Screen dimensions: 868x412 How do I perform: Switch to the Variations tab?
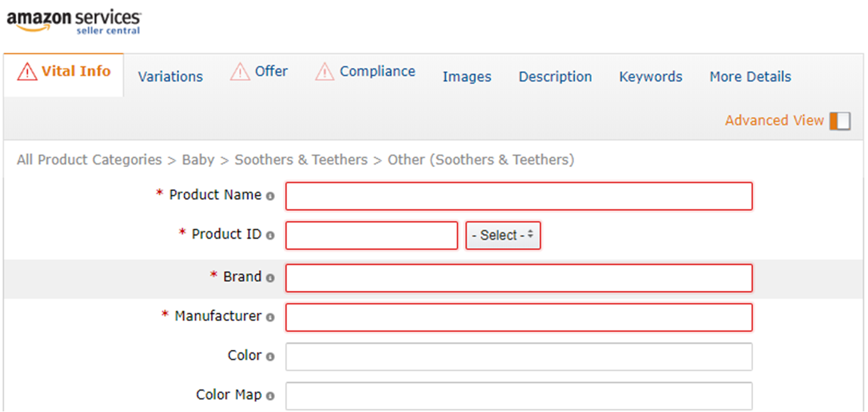tap(170, 77)
